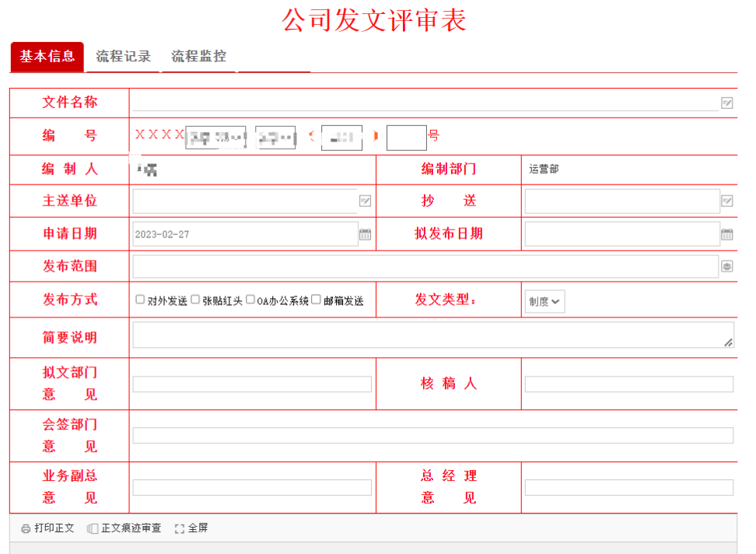Click the 发布范围 selector icon

tap(726, 266)
